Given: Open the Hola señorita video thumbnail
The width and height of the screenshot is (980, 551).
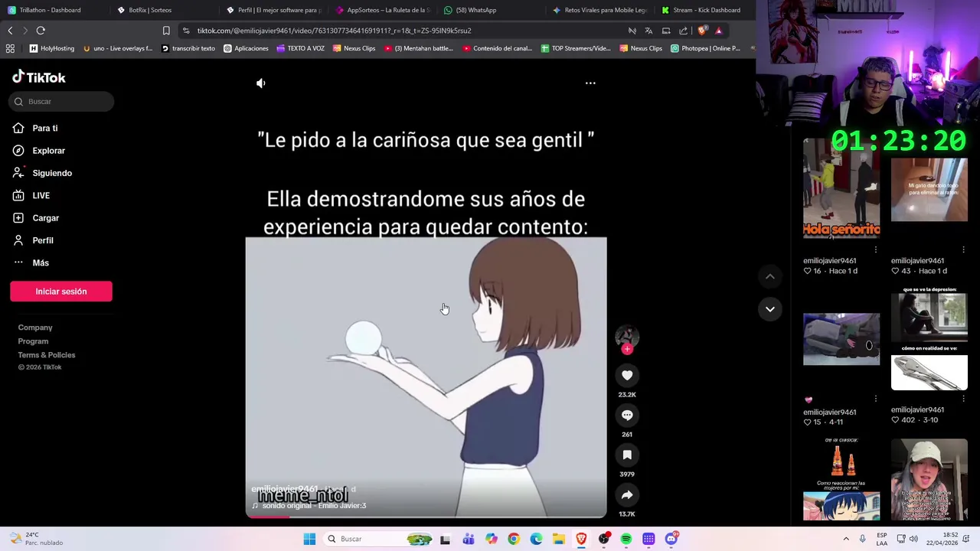Looking at the screenshot, I should pos(841,190).
